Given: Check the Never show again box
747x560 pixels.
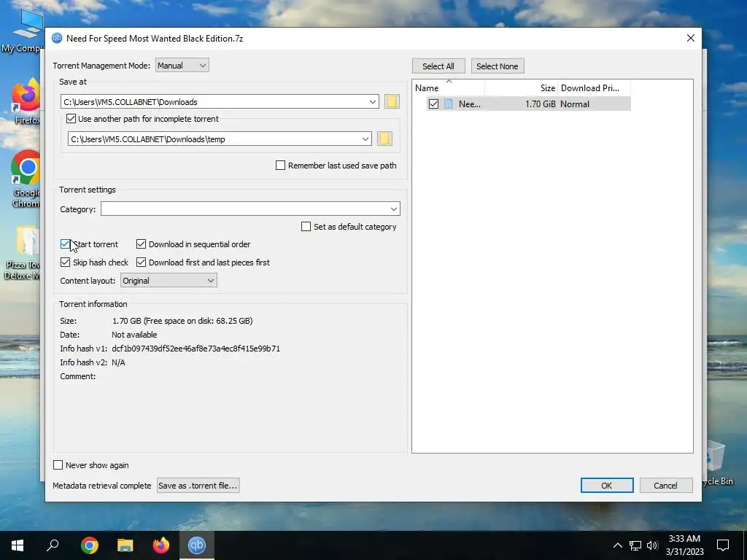Looking at the screenshot, I should coord(58,465).
